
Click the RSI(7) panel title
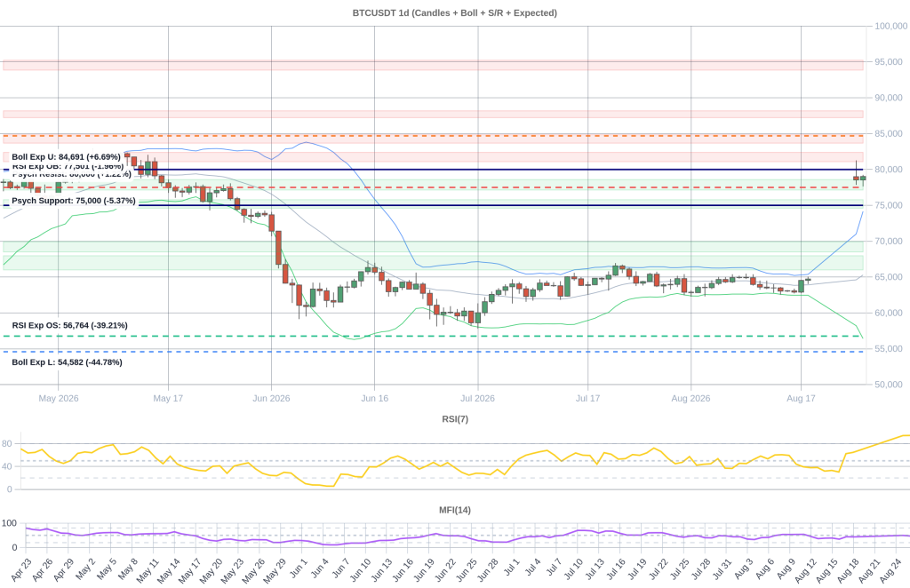tap(455, 419)
